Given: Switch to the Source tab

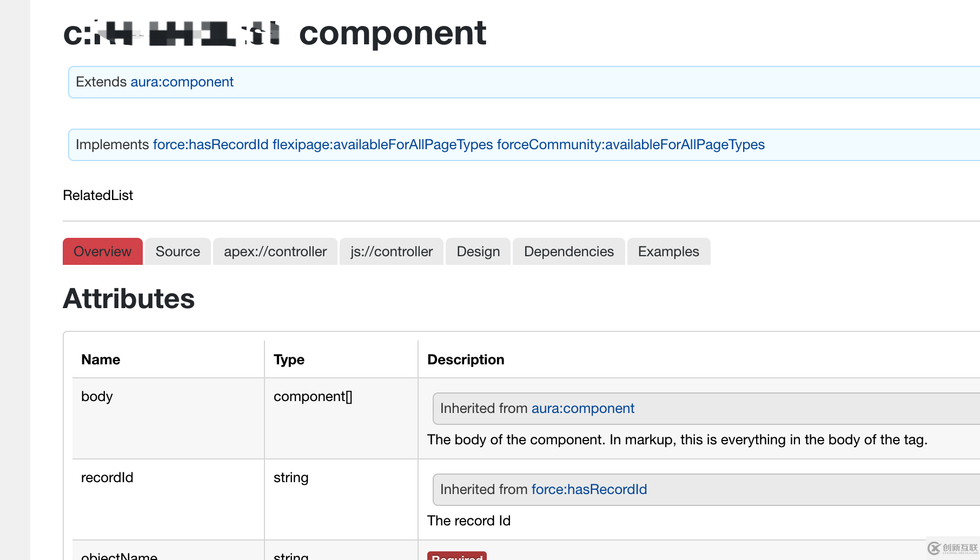Looking at the screenshot, I should (x=177, y=251).
